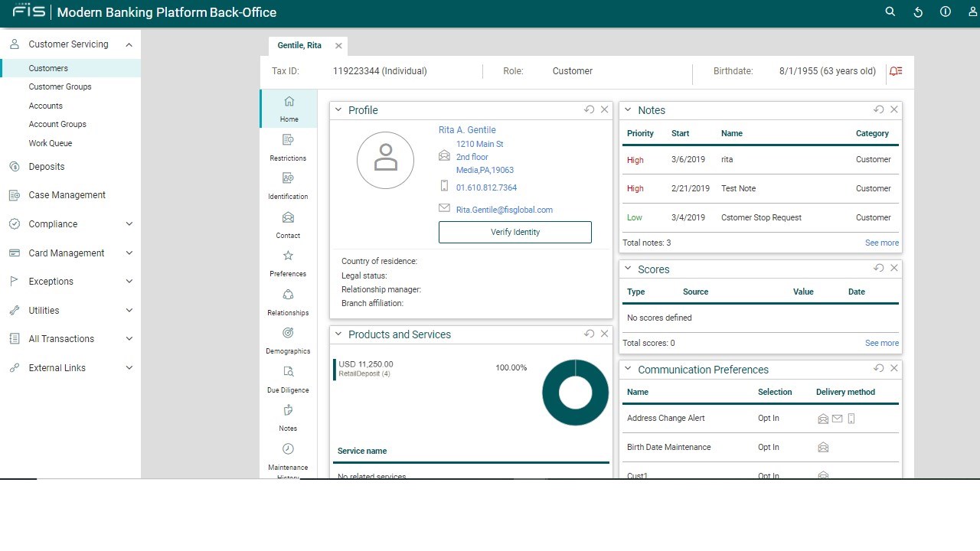The image size is (980, 551).
Task: Open See more link in Notes
Action: (882, 243)
